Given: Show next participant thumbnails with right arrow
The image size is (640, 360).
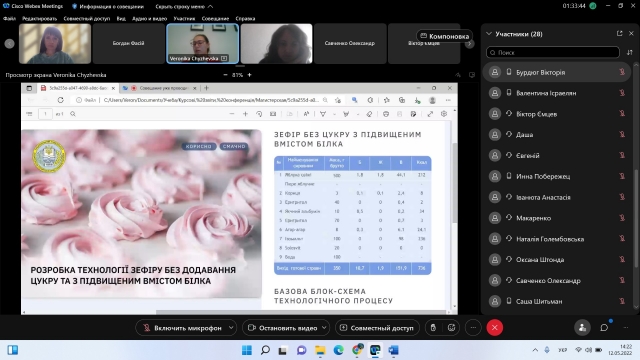Looking at the screenshot, I should coord(469,43).
